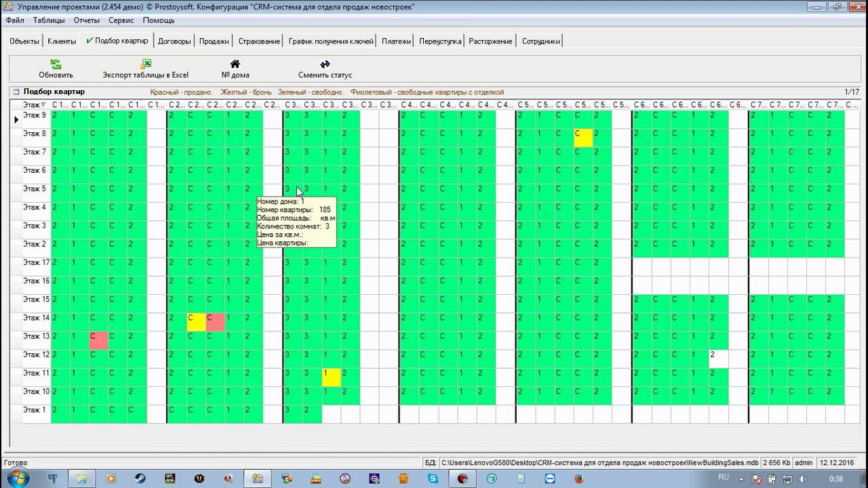Click the 2 656 Kb status bar entry
Viewport: 868px width, 488px height.
tap(777, 463)
